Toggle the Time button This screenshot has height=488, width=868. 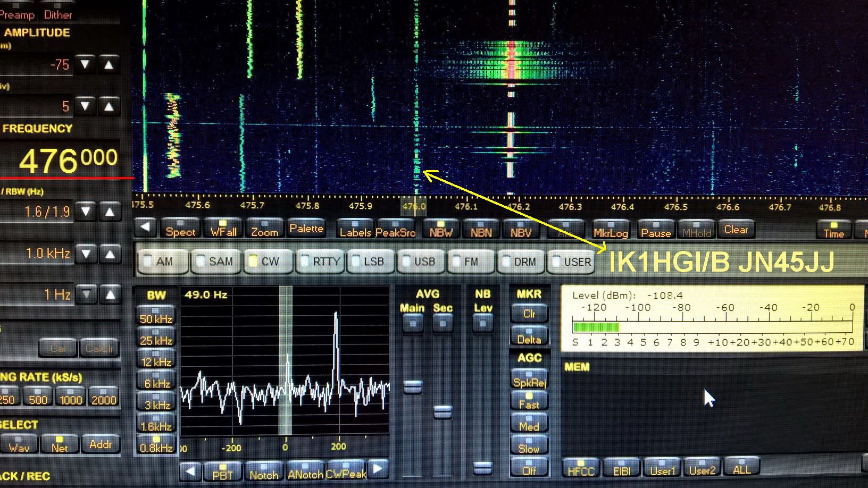coord(834,230)
